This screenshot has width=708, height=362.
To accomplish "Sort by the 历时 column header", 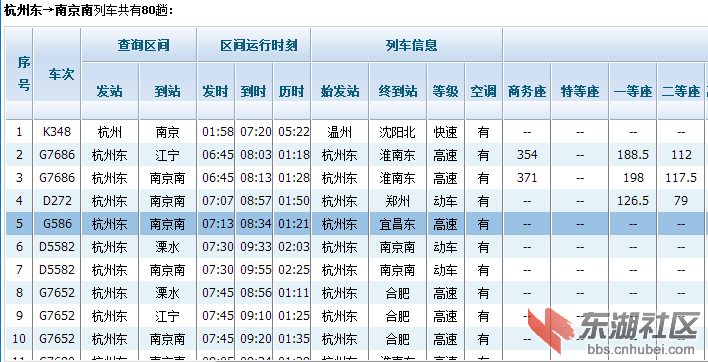I will point(292,91).
